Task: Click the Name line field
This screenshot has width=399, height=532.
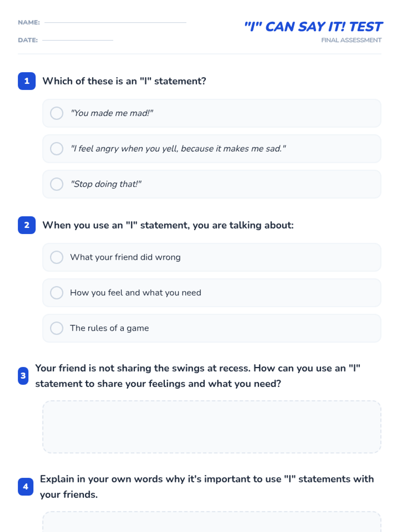Action: (115, 22)
